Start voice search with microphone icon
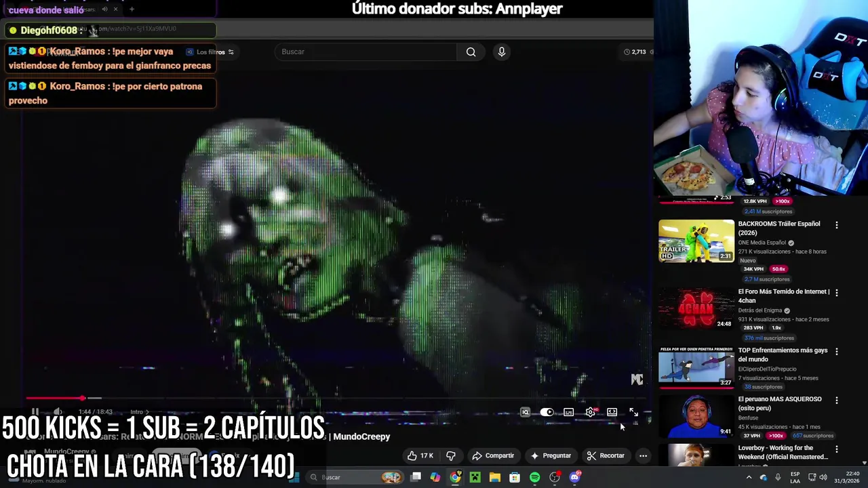 click(x=501, y=52)
